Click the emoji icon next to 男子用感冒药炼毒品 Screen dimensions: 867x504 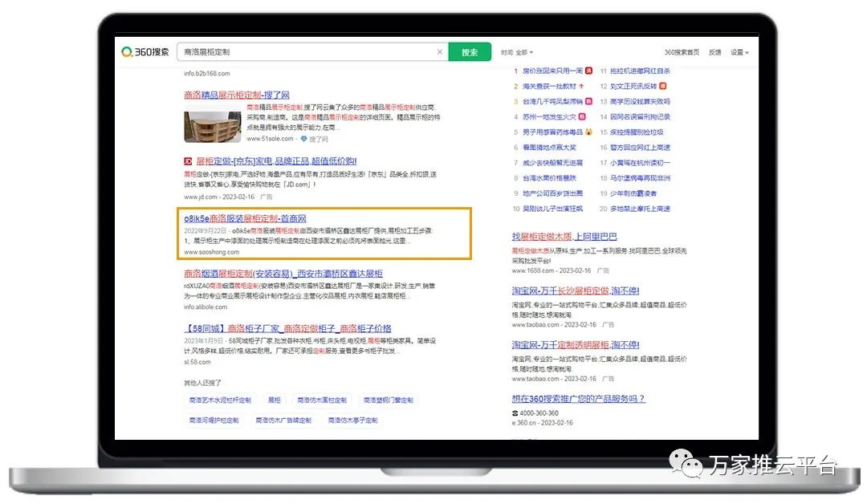588,132
